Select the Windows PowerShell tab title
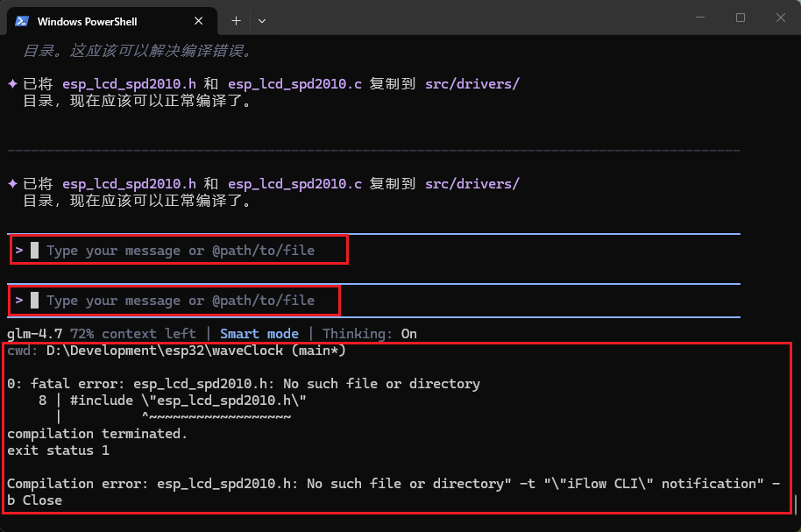 coord(87,21)
